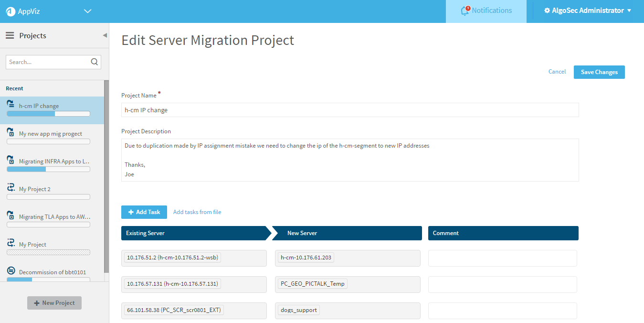
Task: Click into the project Search field
Action: point(48,62)
